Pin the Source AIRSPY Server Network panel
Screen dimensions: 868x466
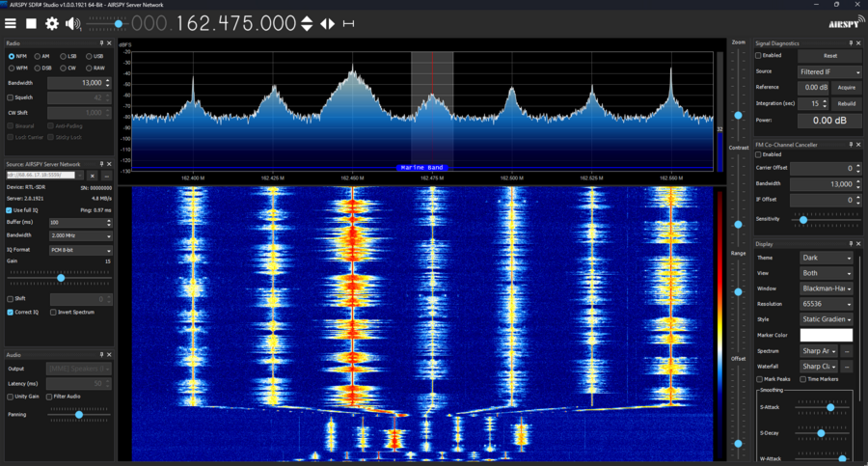(101, 164)
